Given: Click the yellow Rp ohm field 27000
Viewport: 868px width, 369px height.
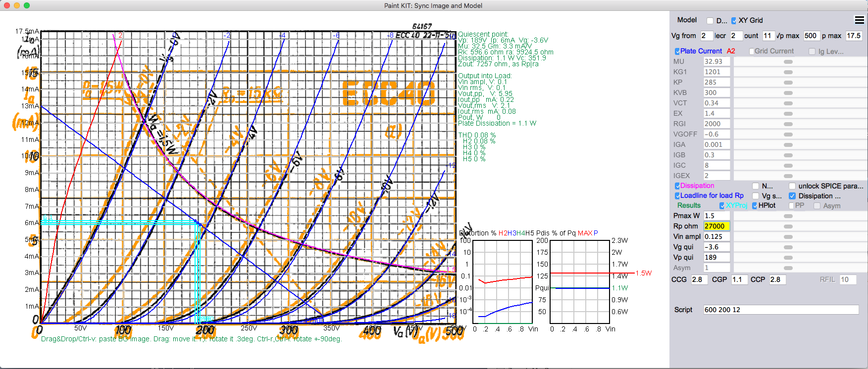Looking at the screenshot, I should point(716,226).
